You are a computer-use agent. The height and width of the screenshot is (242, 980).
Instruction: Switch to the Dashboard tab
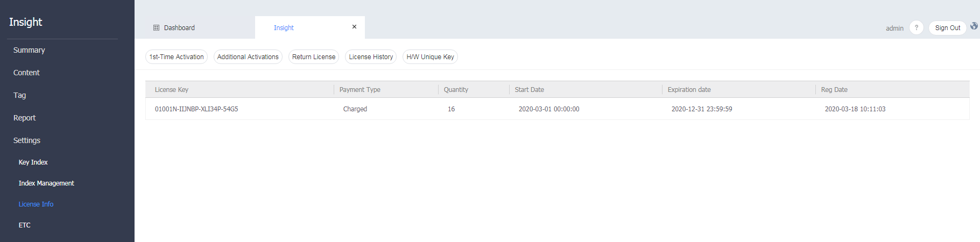pyautogui.click(x=179, y=27)
